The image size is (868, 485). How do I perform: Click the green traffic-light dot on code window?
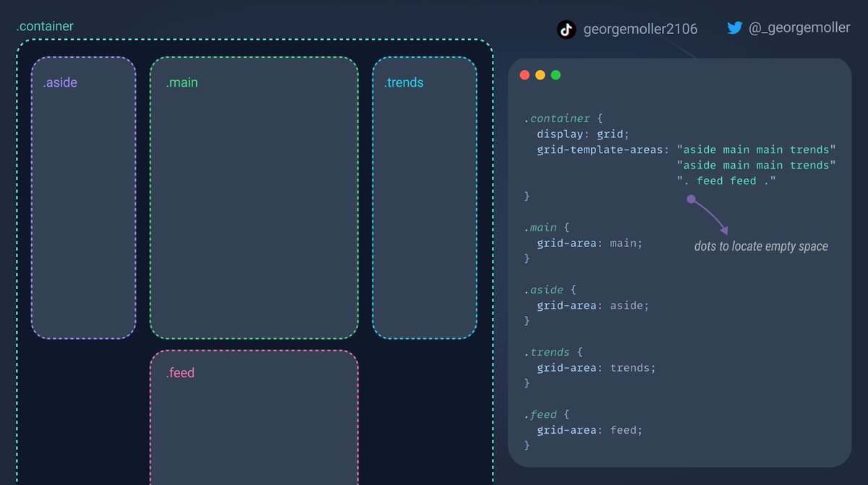556,74
